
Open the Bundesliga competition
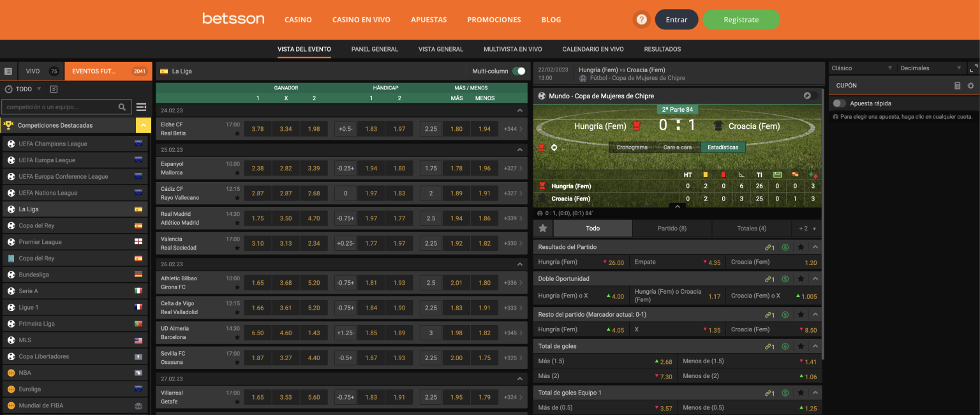(75, 275)
